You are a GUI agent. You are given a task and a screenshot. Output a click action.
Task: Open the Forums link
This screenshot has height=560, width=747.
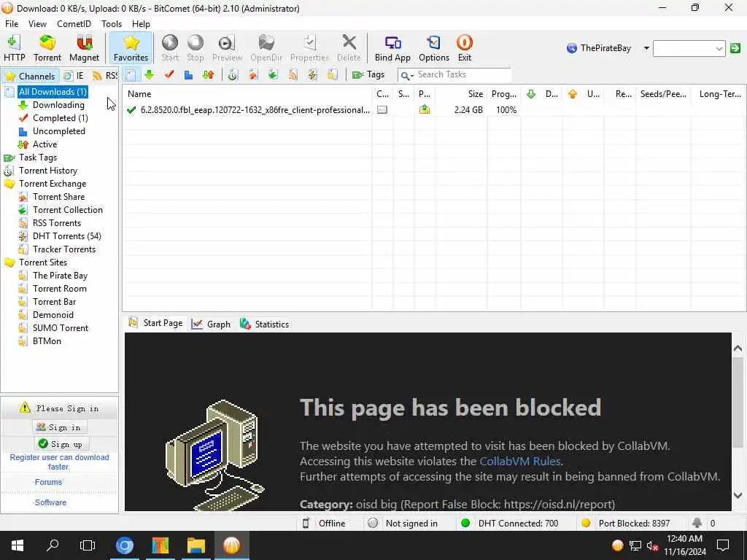pos(48,483)
